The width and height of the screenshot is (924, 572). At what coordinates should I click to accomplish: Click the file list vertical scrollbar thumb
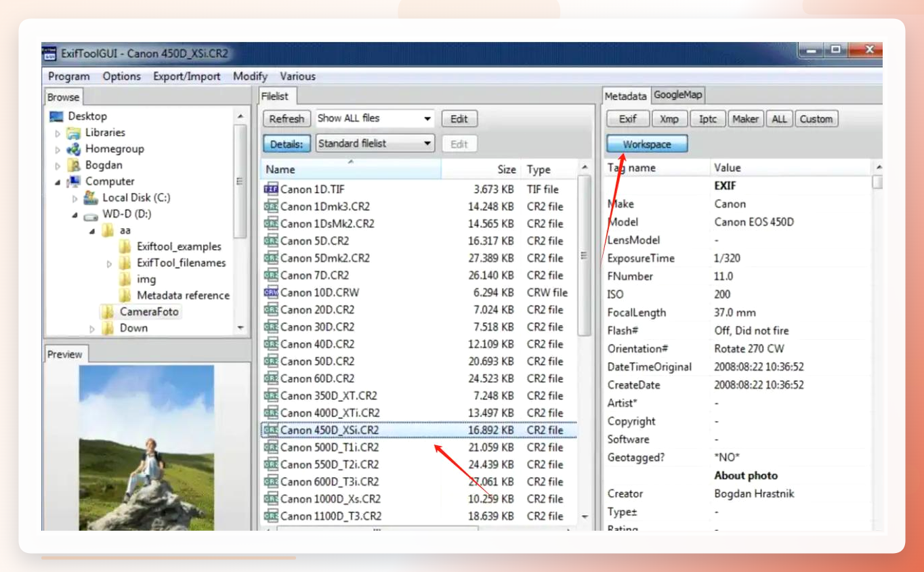[585, 255]
